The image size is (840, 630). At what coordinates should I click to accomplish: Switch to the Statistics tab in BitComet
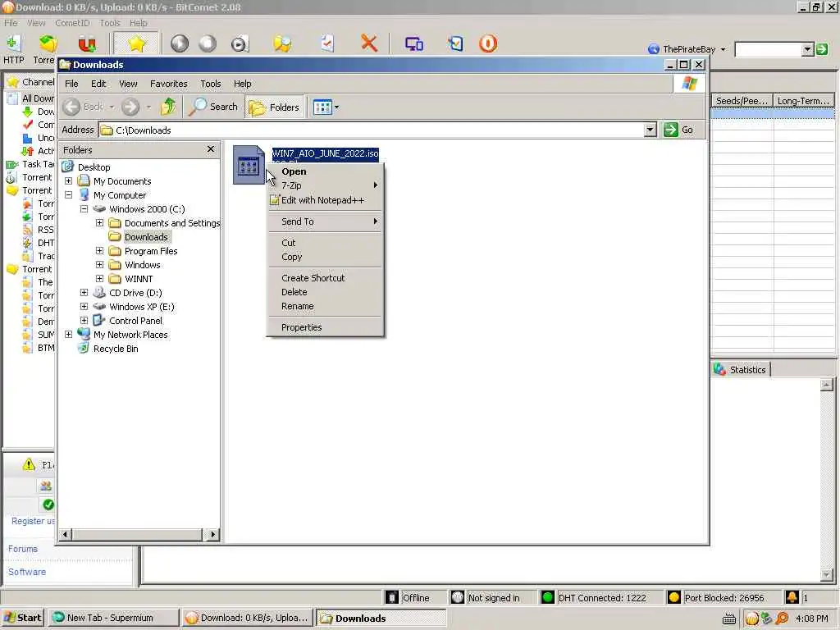[x=741, y=370]
